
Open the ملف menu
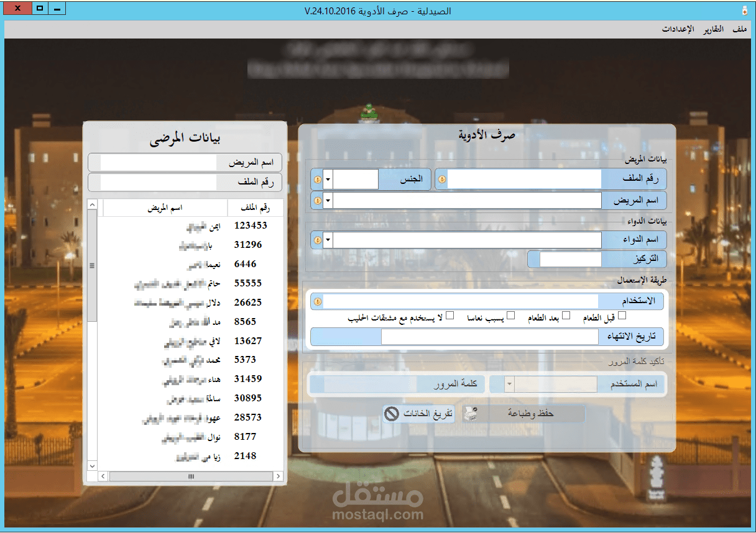739,29
